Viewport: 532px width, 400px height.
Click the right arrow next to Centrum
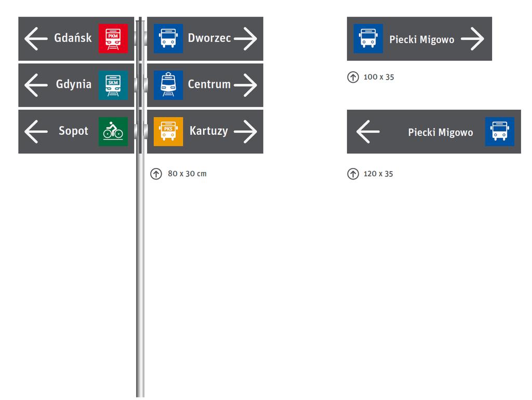tap(245, 86)
